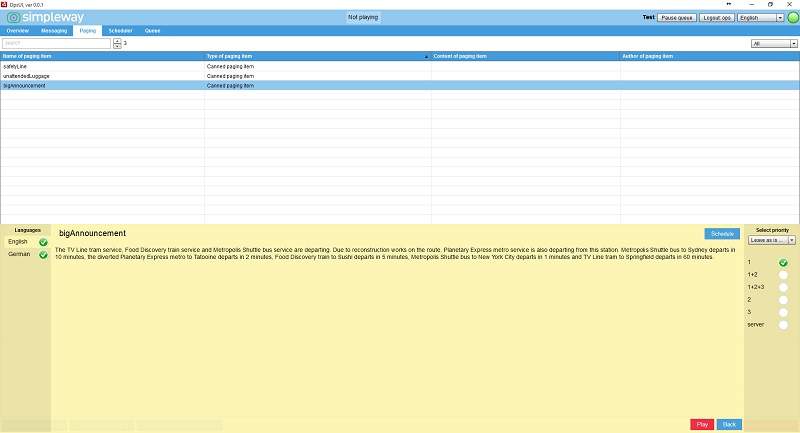Expand the All filter dropdown

pos(773,44)
